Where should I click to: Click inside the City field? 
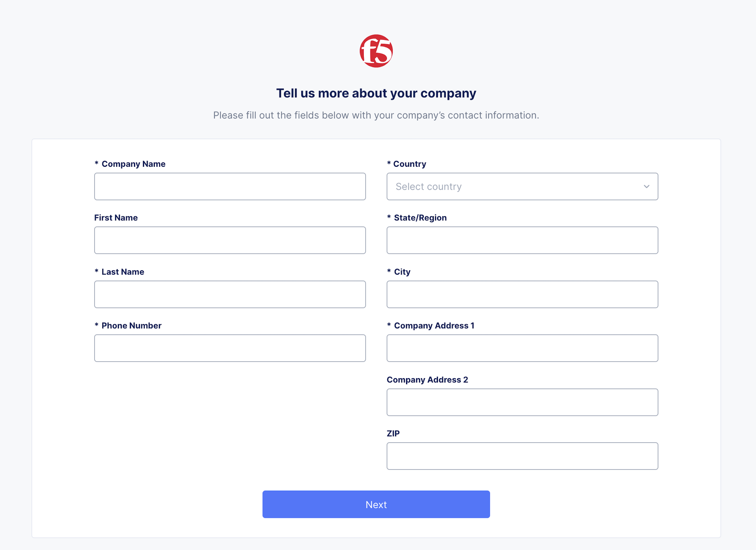point(522,294)
